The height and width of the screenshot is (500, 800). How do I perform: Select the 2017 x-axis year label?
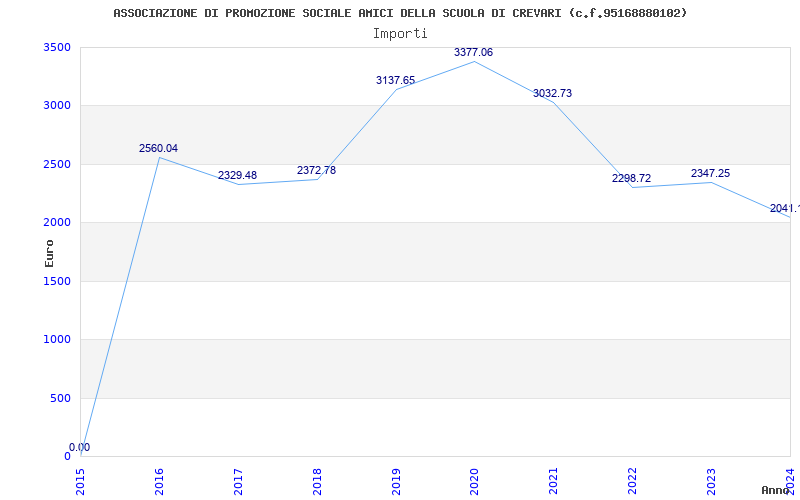coord(238,481)
